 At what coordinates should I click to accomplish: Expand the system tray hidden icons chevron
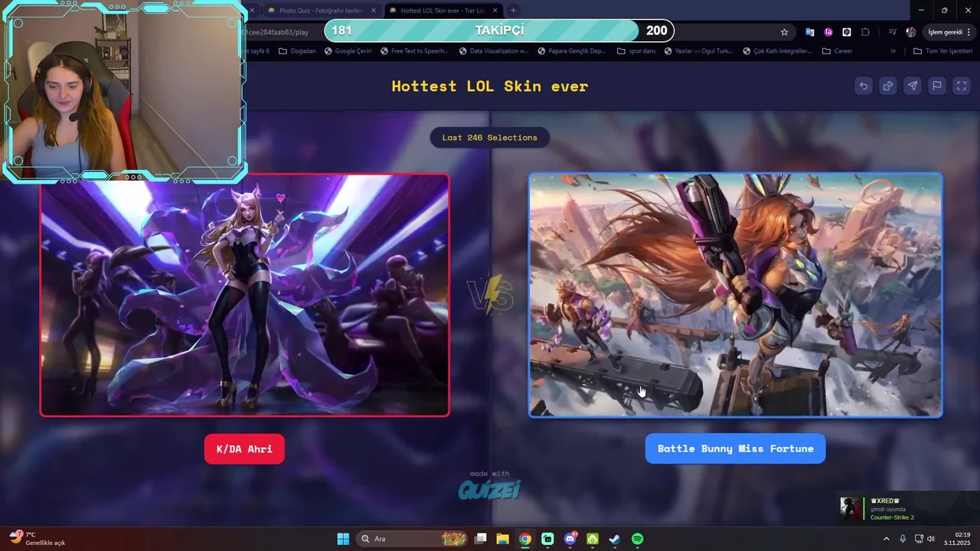pyautogui.click(x=887, y=539)
